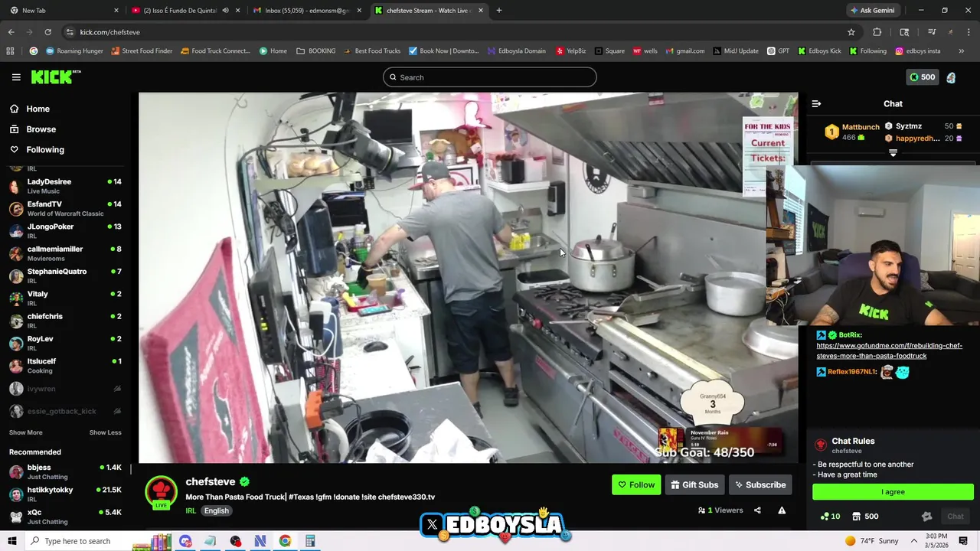Click the Kick logo
980x551 pixels.
tap(55, 77)
